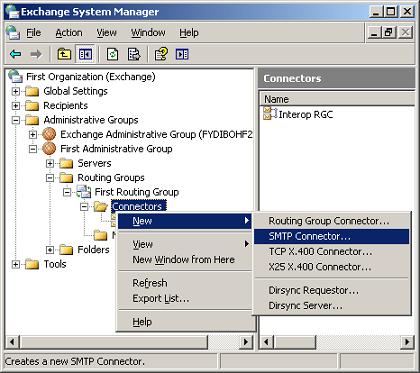Choose X25 X.400 Connector... from submenu
Viewport: 420px width, 373px height.
click(x=332, y=267)
